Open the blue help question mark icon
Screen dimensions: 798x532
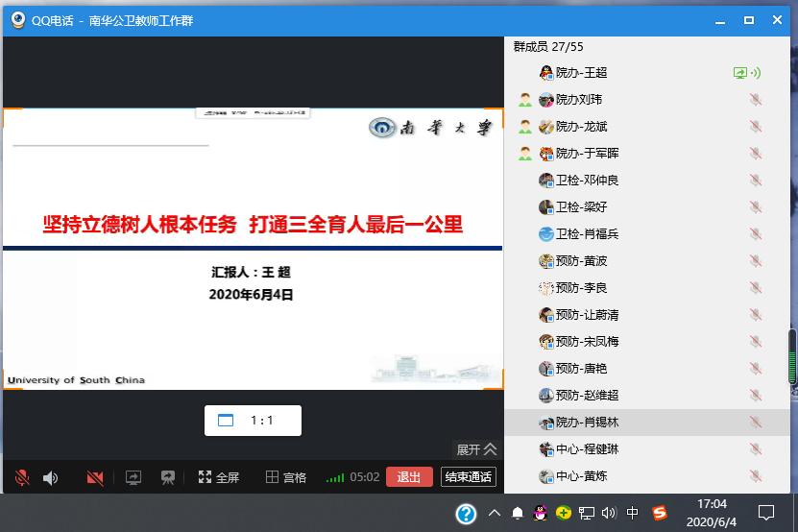click(466, 513)
